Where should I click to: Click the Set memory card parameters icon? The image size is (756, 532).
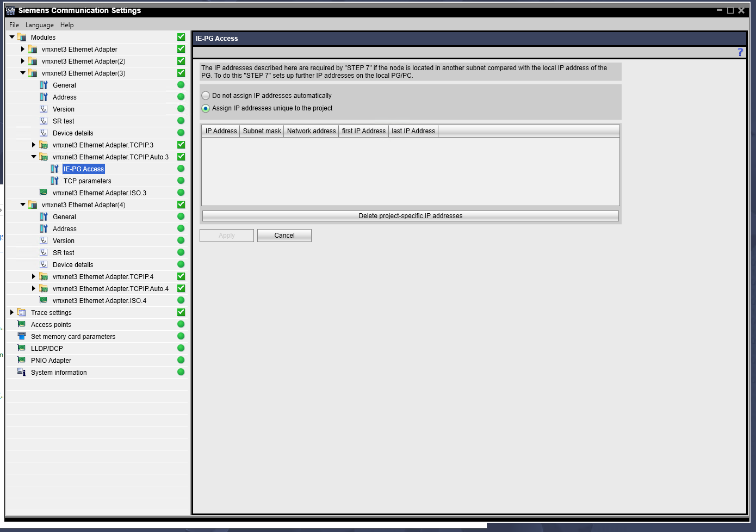coord(22,336)
